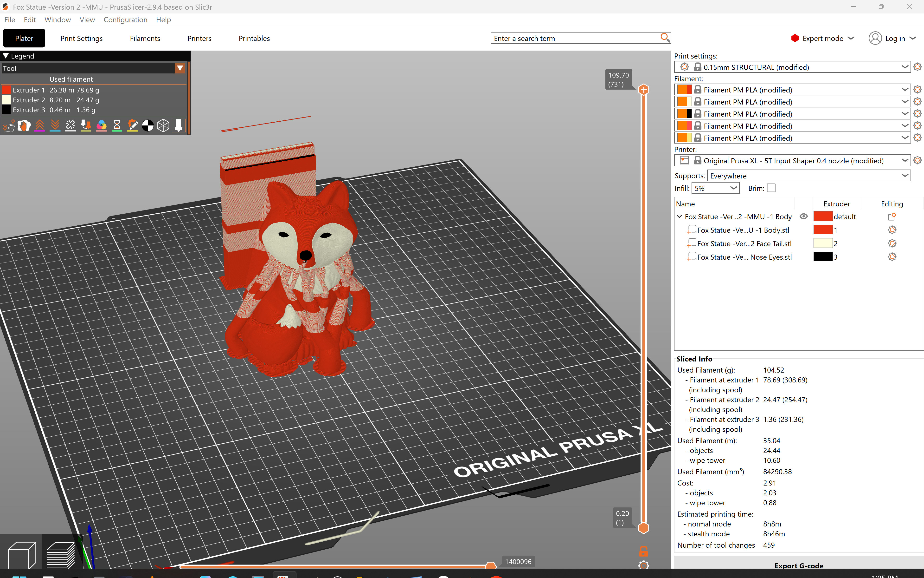The image size is (924, 578).
Task: Toggle tool changes icon with two nozzles
Action: (86, 125)
